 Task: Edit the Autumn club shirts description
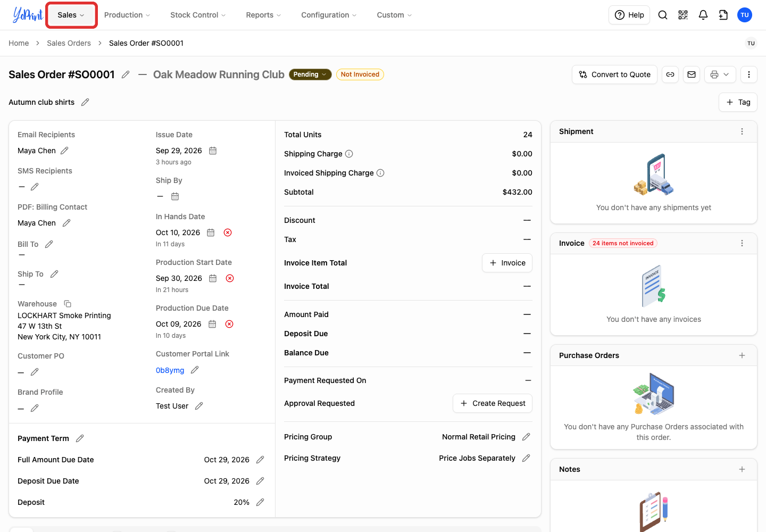tap(85, 102)
